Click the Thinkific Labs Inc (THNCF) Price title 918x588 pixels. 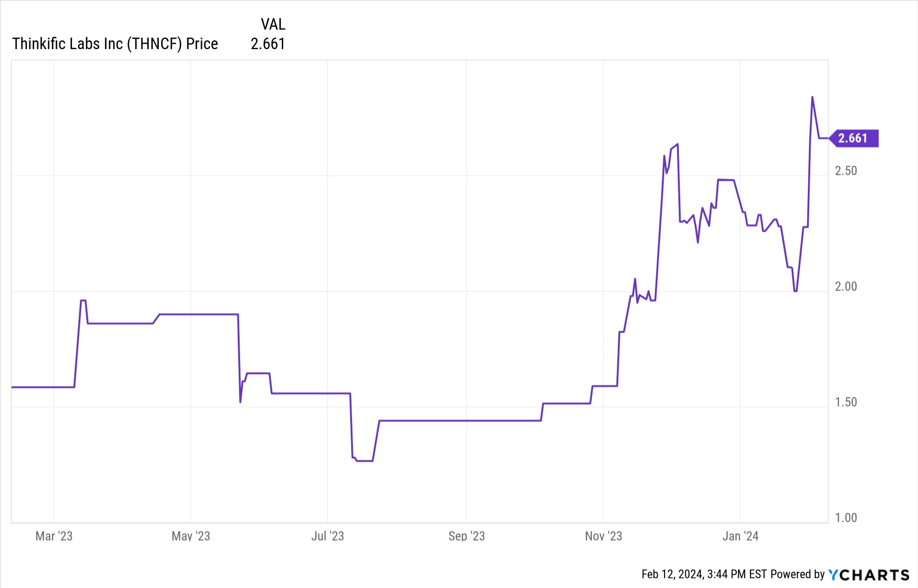coord(115,44)
